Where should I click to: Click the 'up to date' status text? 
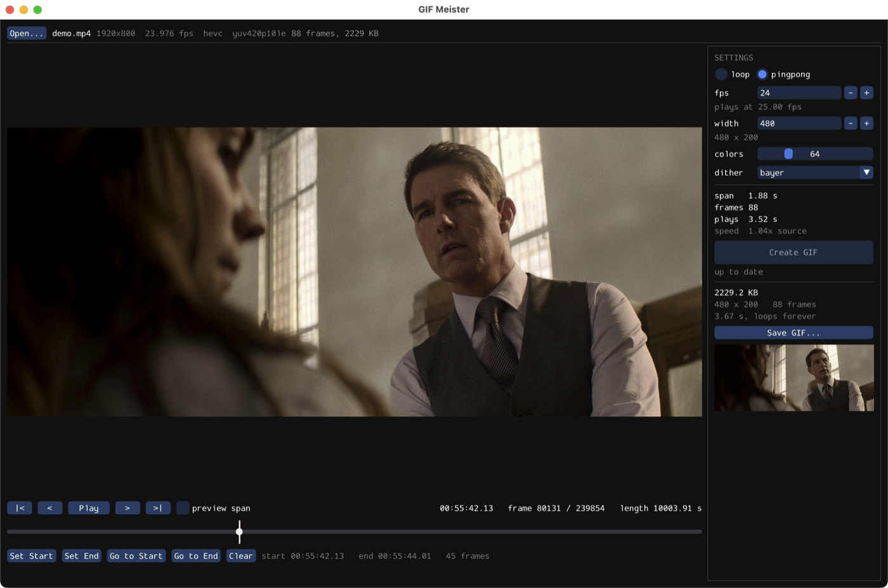[738, 271]
